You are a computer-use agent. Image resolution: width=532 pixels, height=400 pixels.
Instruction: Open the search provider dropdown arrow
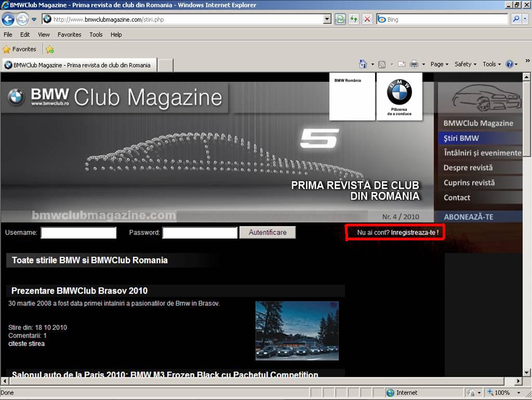(525, 19)
